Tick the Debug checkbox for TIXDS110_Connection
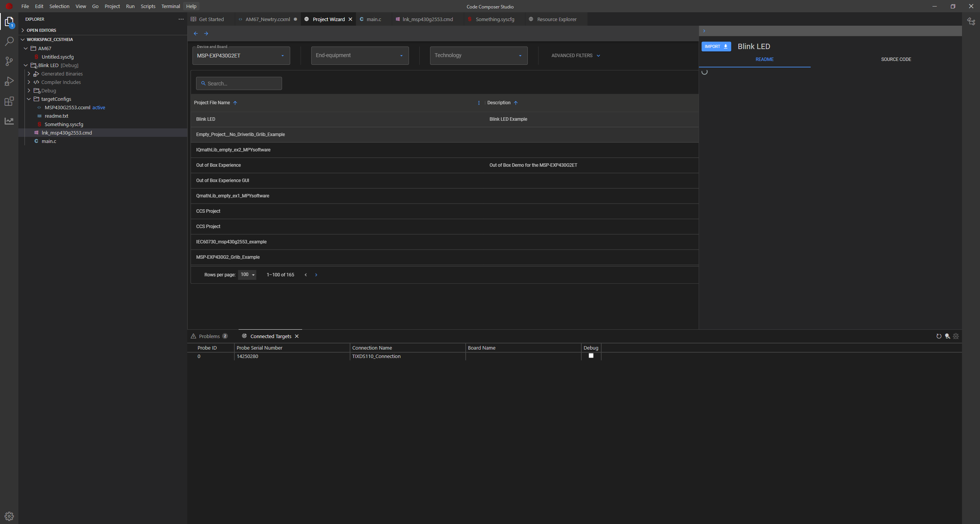 point(591,356)
